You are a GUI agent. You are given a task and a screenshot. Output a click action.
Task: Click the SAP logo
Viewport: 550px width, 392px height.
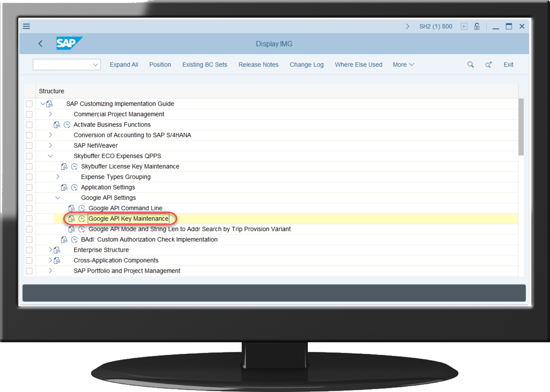70,43
